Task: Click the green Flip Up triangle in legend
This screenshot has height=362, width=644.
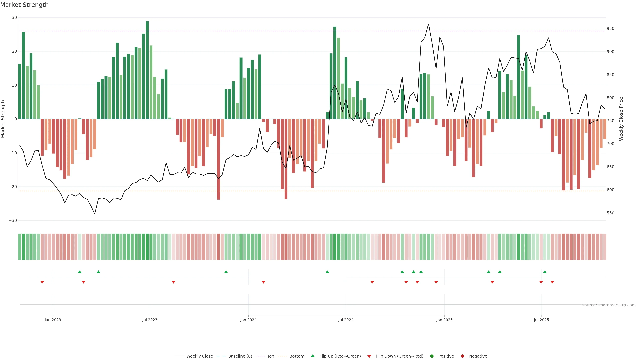Action: (312, 356)
